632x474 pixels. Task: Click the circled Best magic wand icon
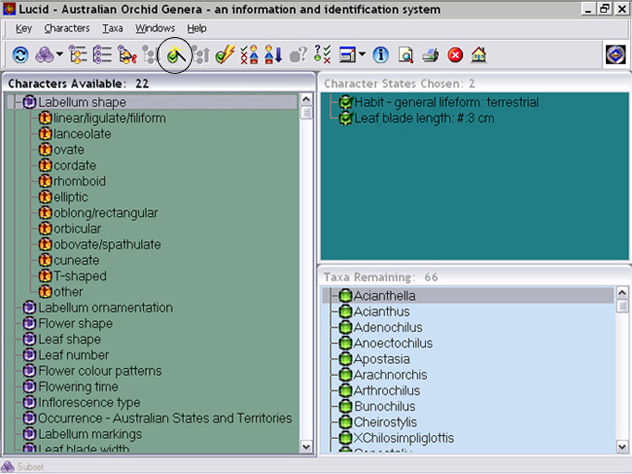click(175, 55)
